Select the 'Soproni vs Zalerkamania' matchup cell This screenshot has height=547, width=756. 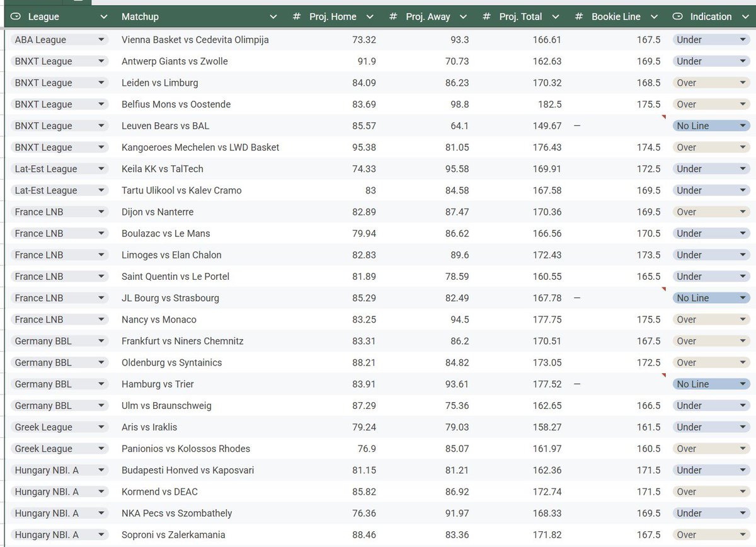(173, 534)
